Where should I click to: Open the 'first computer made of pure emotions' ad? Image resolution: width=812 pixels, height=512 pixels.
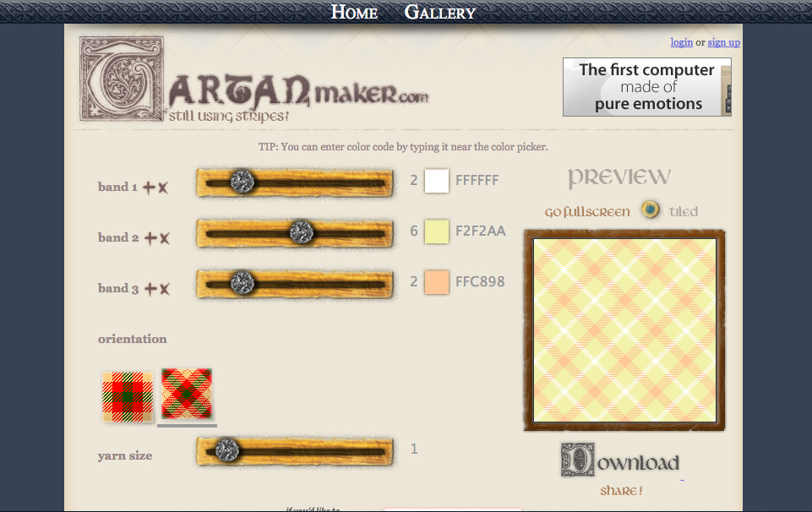tap(646, 87)
